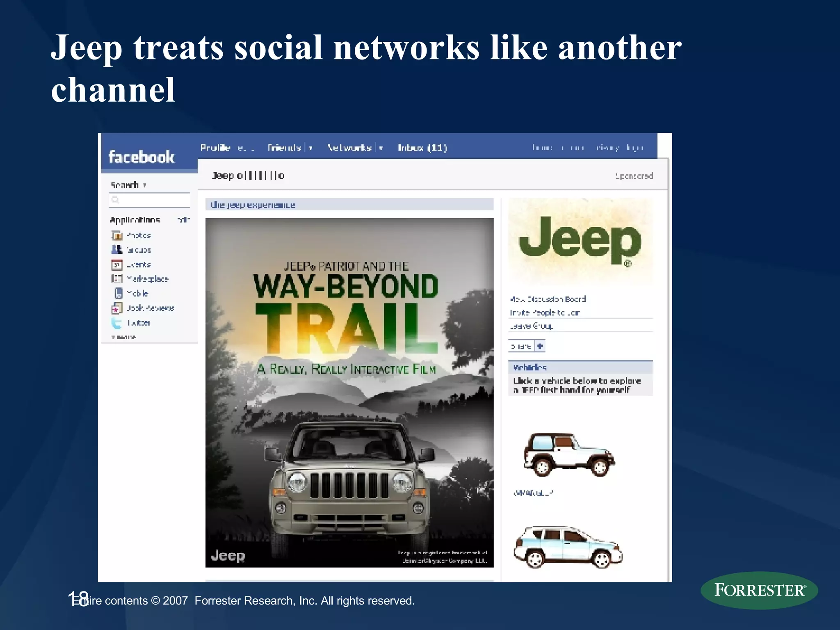The image size is (840, 630).
Task: Expand more applications in sidebar
Action: click(x=123, y=337)
